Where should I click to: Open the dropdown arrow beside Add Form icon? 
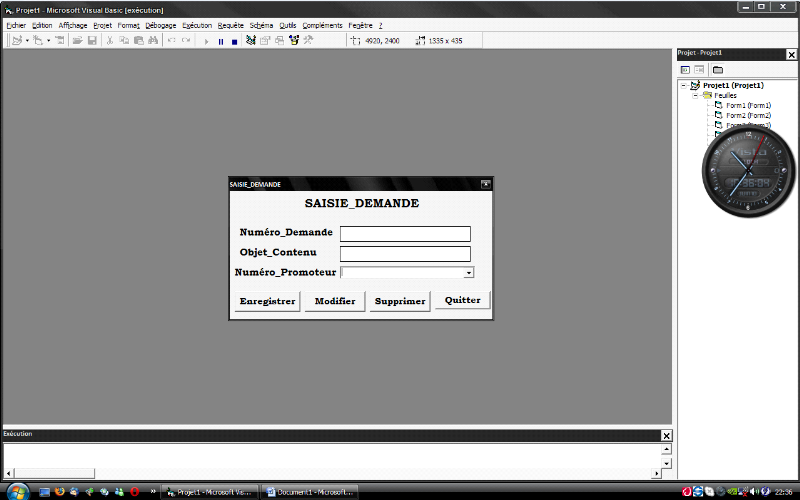pos(48,40)
